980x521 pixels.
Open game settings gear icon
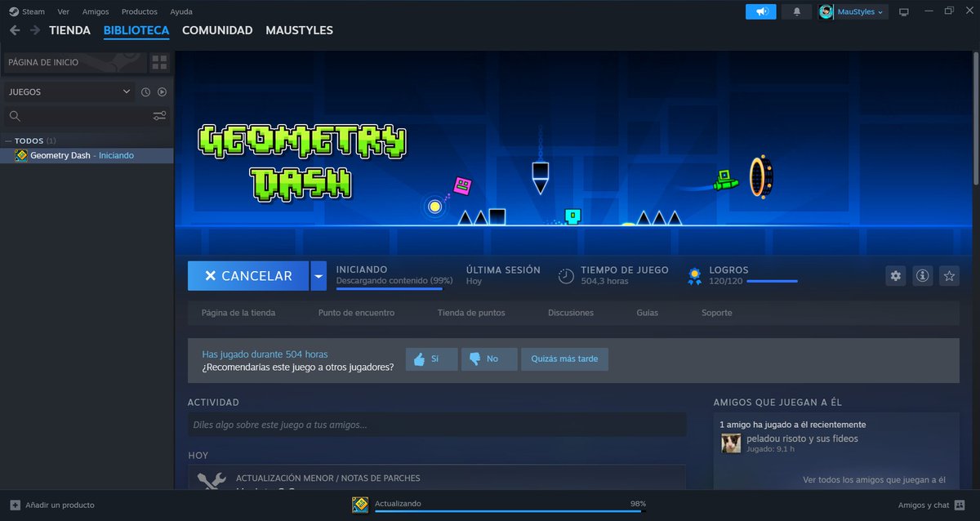click(x=896, y=276)
